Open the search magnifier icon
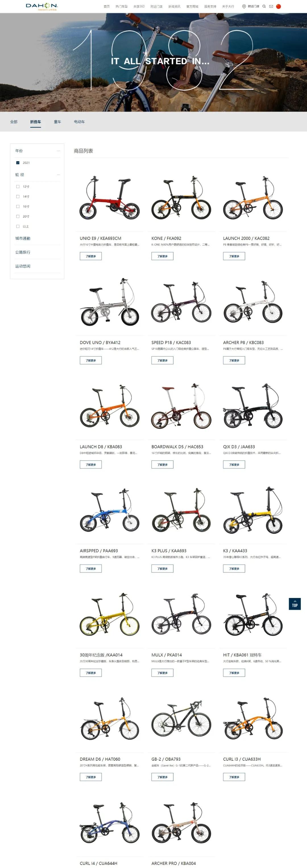The height and width of the screenshot is (868, 307). 264,7
